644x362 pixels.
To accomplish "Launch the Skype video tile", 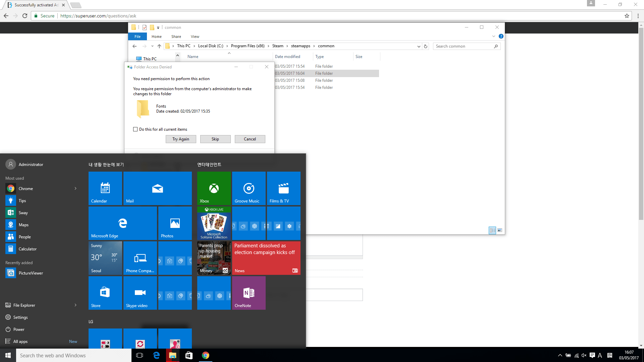I will pos(140,293).
